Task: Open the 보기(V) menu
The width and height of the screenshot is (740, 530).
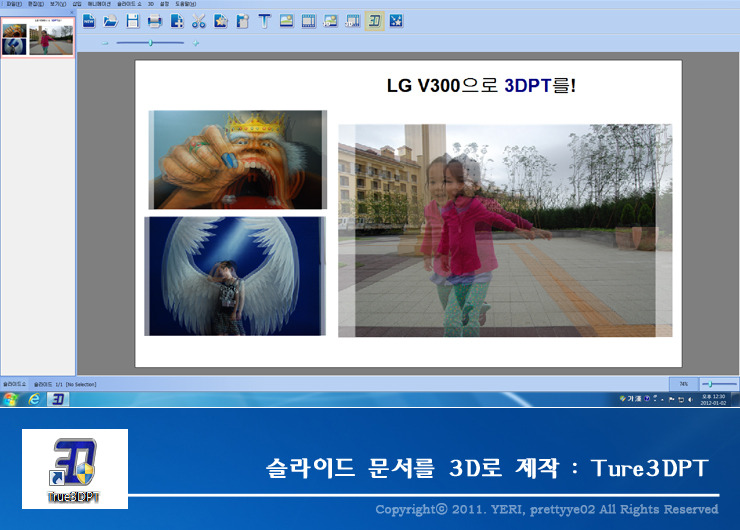Action: (x=58, y=4)
